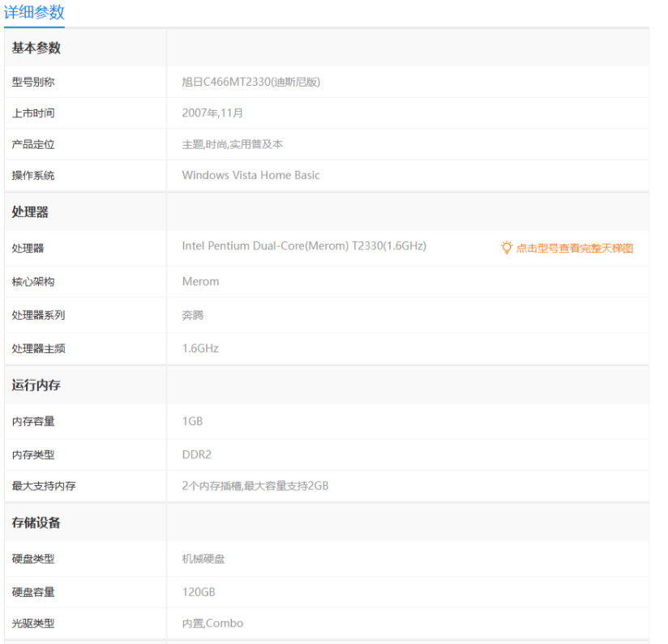Select the 120GB capacity value

tap(199, 592)
